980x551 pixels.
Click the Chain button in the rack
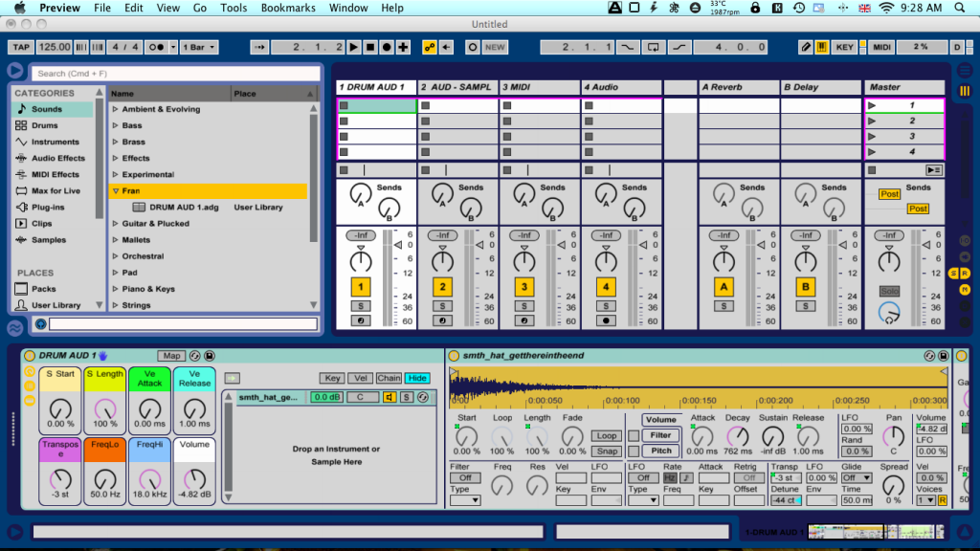click(389, 378)
